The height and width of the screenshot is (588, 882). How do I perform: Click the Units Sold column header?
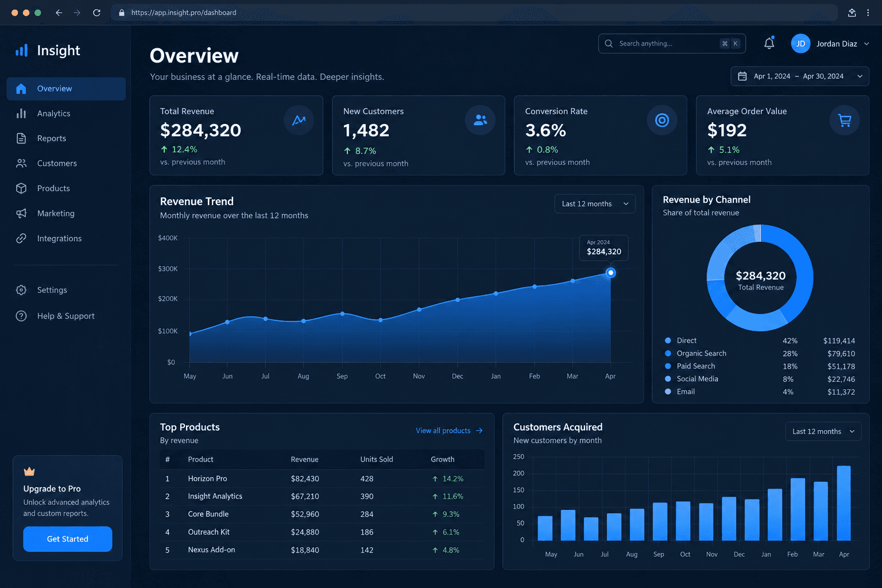[x=377, y=459]
